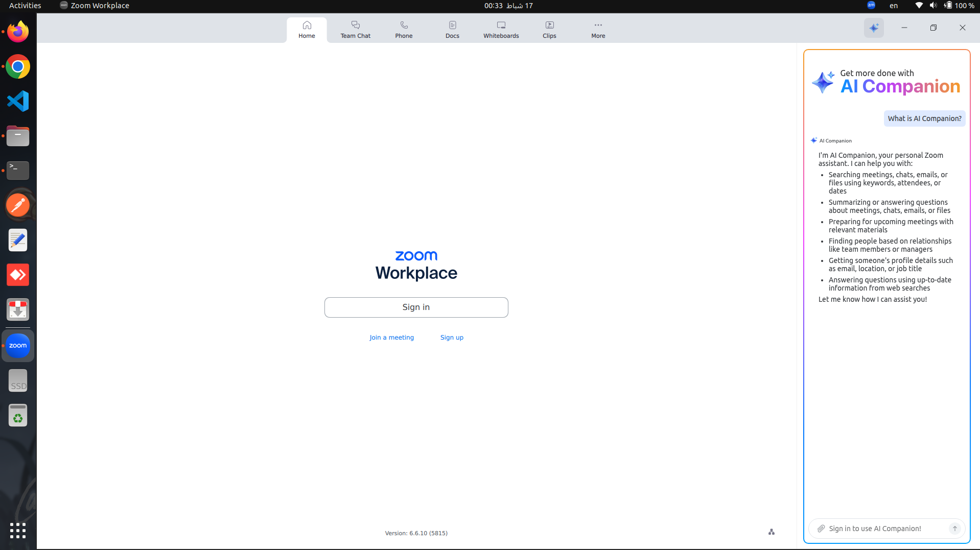The width and height of the screenshot is (980, 550).
Task: Click the Join a meeting link
Action: pos(391,338)
